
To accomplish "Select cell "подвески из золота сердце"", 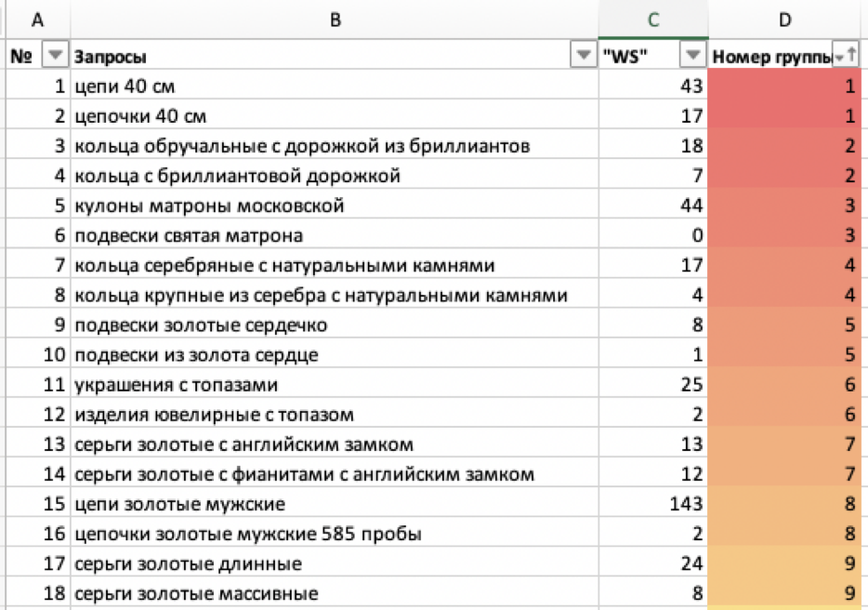I will (x=335, y=355).
